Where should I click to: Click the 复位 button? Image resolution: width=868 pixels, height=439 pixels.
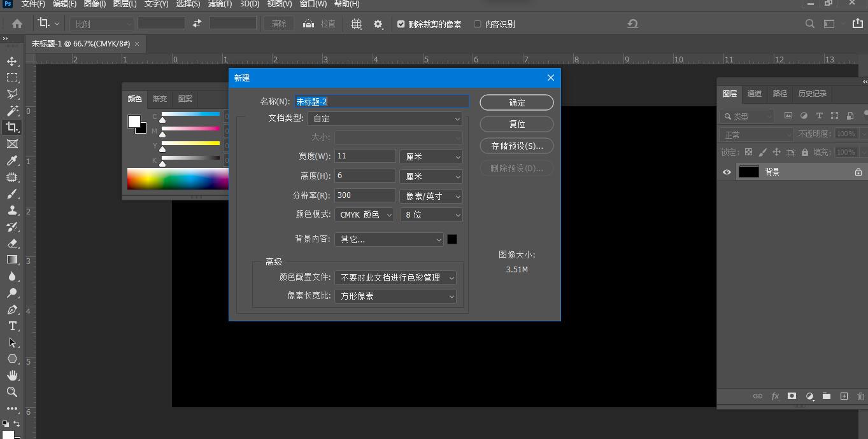pos(516,124)
